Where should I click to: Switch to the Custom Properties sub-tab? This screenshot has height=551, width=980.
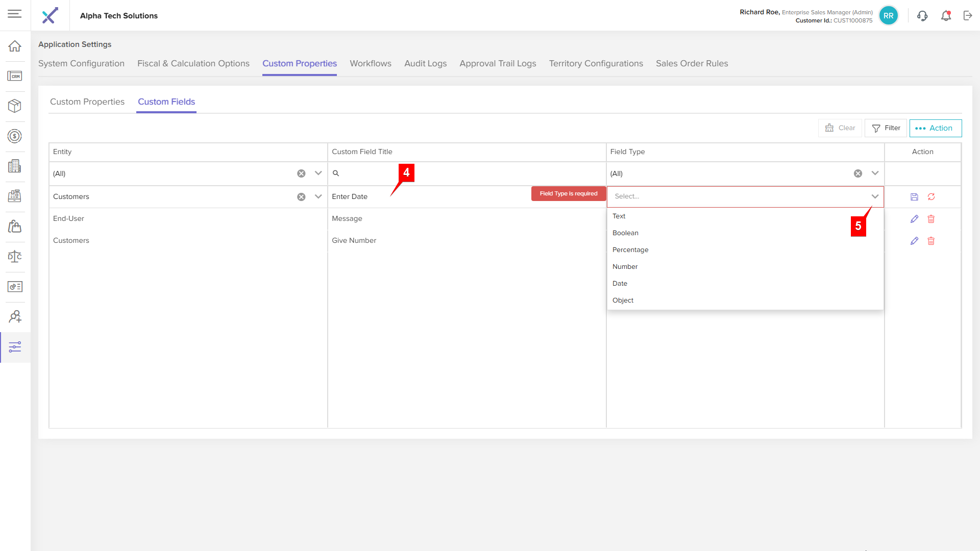[x=87, y=102]
